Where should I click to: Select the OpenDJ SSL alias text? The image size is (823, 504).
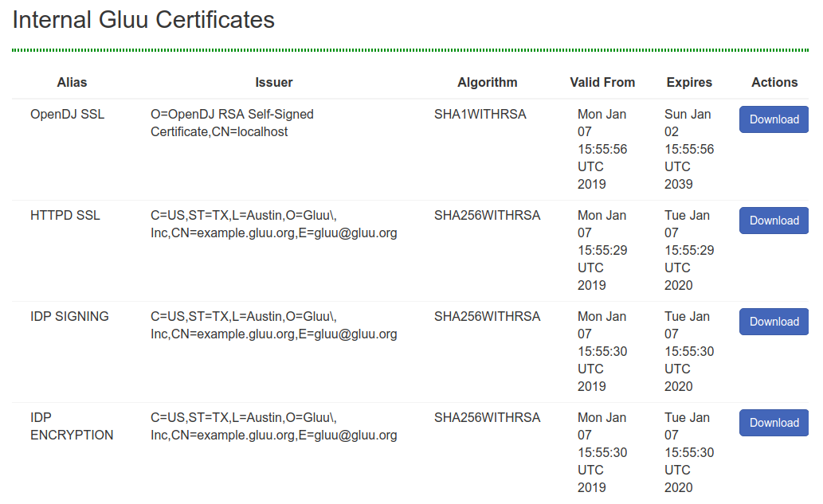point(65,114)
